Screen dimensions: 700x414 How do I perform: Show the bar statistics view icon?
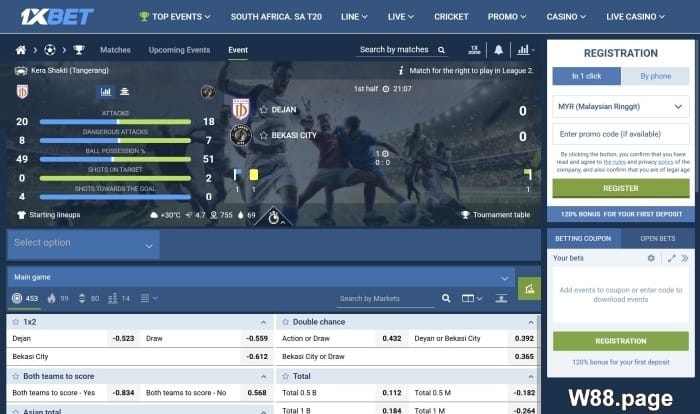point(106,92)
